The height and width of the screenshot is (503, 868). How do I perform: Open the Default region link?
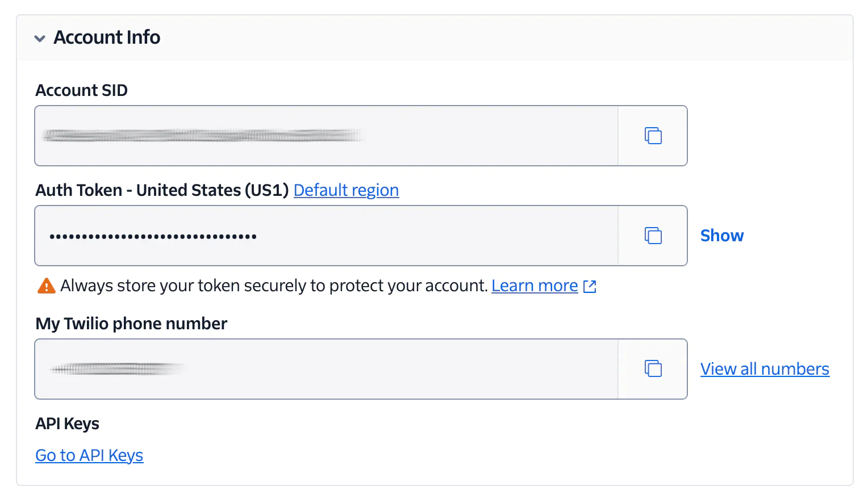pos(345,190)
